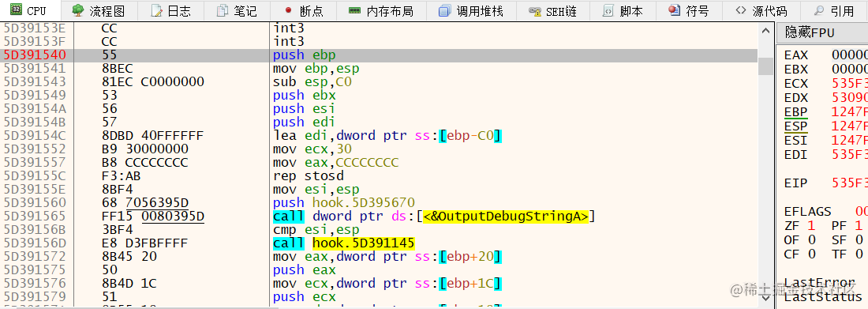This screenshot has width=868, height=309.
Task: Toggle the CF flag value
Action: tap(811, 254)
